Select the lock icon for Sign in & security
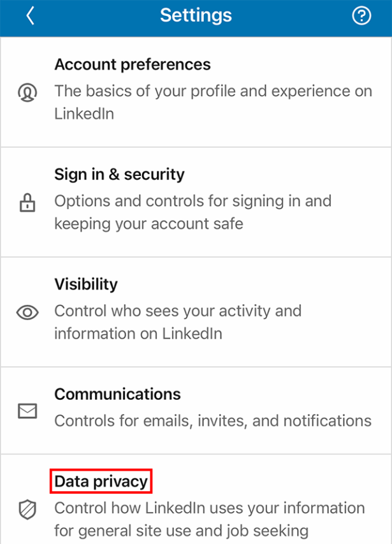The width and height of the screenshot is (392, 544). click(x=27, y=202)
